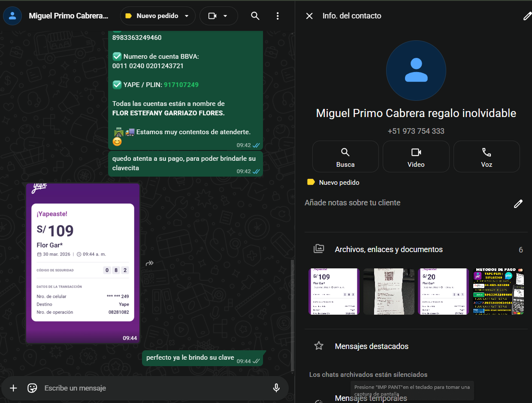This screenshot has height=403, width=532.
Task: Open the three-dot chat menu
Action: coord(278,16)
